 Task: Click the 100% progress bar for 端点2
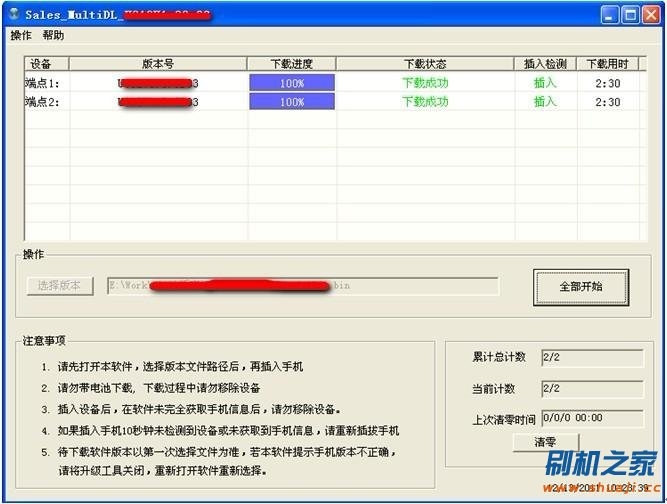pos(292,102)
